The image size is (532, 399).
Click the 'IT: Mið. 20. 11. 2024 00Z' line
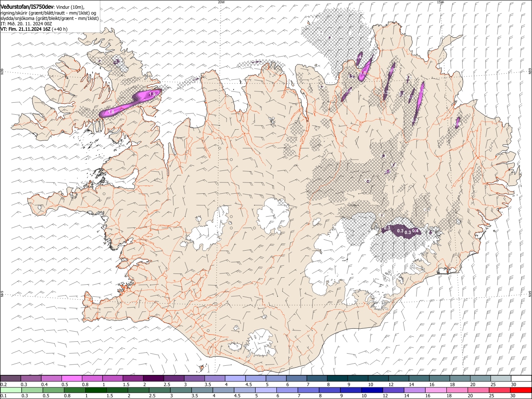point(26,24)
